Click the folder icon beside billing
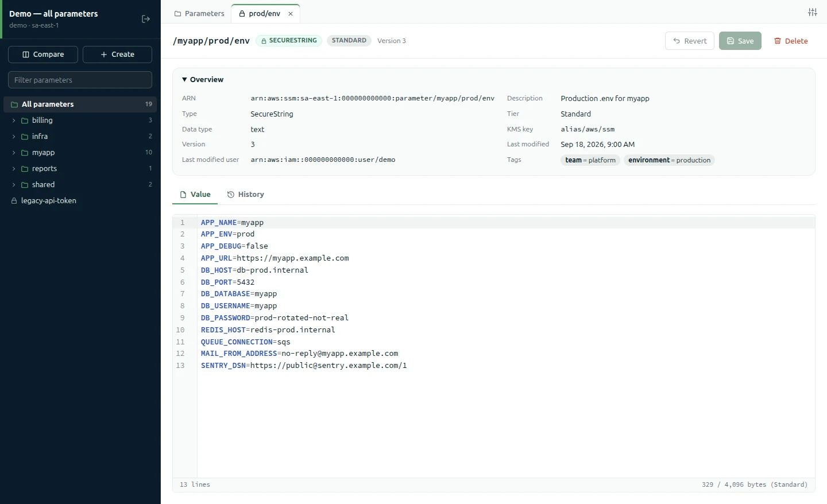The width and height of the screenshot is (827, 504). [x=25, y=121]
